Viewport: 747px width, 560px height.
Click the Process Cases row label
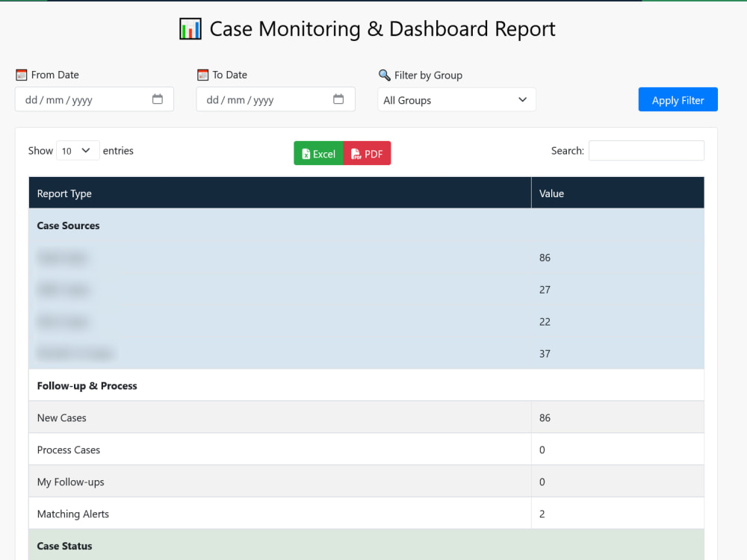pyautogui.click(x=69, y=449)
